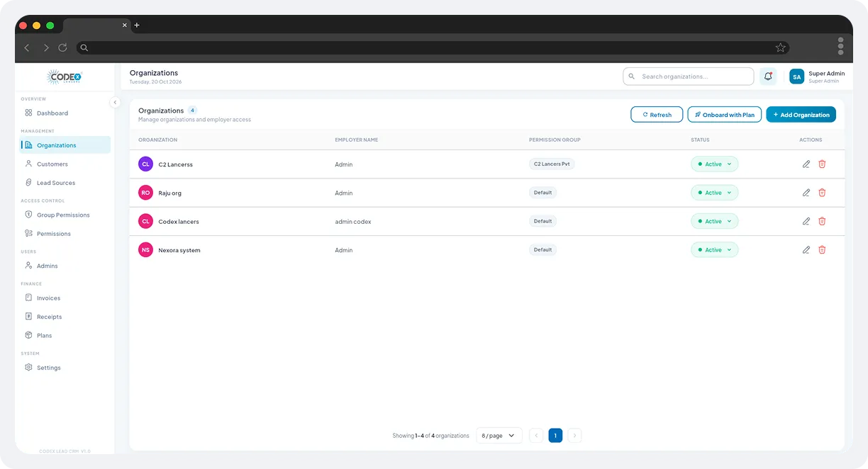The width and height of the screenshot is (868, 469).
Task: Click the Codex Lancers logo
Action: pyautogui.click(x=65, y=77)
